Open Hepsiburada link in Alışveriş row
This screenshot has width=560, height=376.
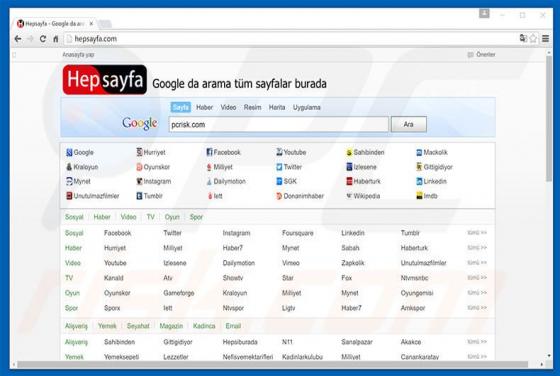click(x=240, y=342)
